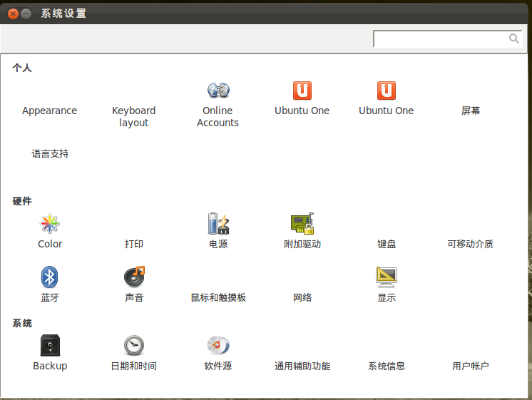This screenshot has width=532, height=400.
Task: Open the 电源 battery icon
Action: pyautogui.click(x=218, y=224)
